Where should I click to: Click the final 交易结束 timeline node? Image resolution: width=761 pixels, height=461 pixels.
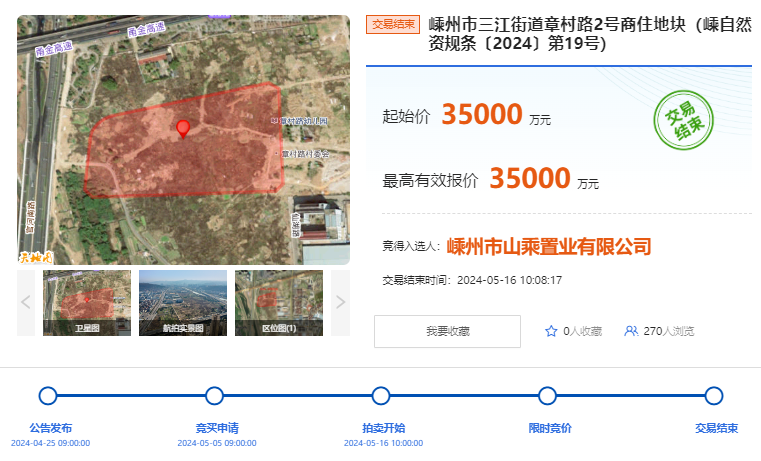714,396
